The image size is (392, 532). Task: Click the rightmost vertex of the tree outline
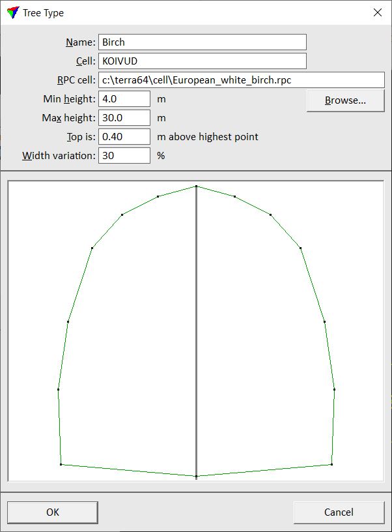pos(334,389)
